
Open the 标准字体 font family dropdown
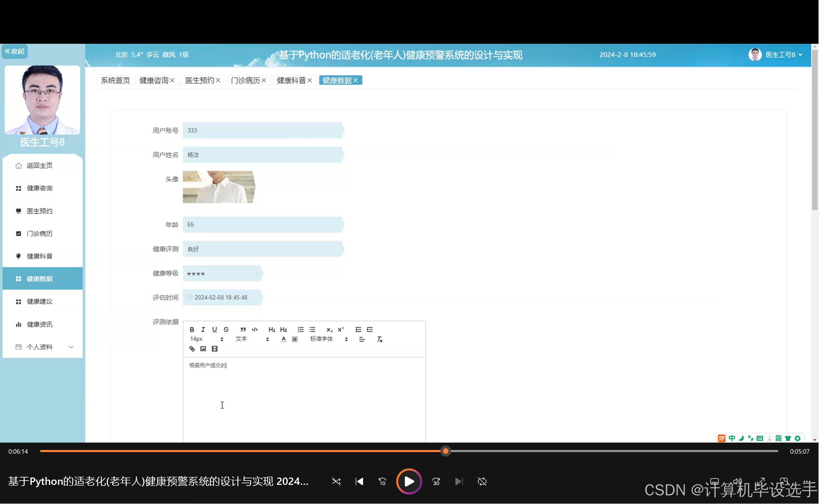pos(329,339)
